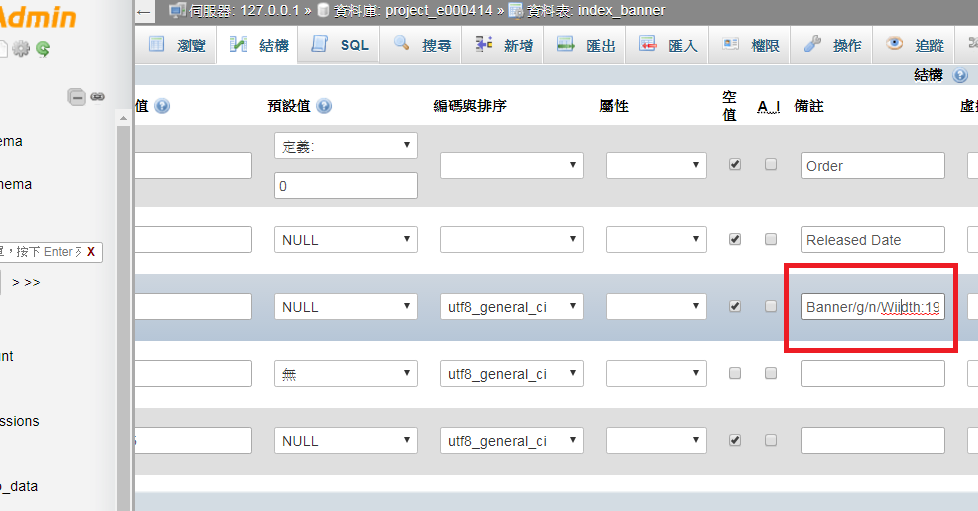Open collation dropdown in Order row
This screenshot has height=511, width=978.
(511, 165)
